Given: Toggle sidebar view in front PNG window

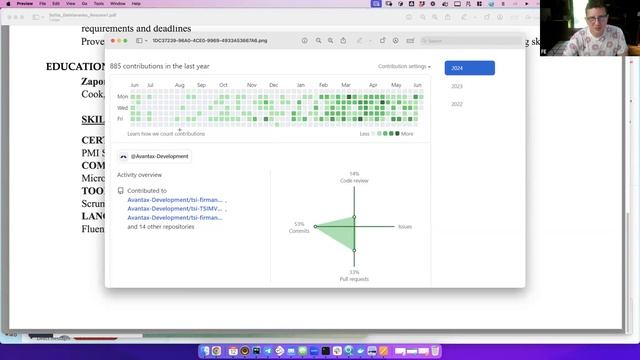Looking at the screenshot, I should click(139, 41).
